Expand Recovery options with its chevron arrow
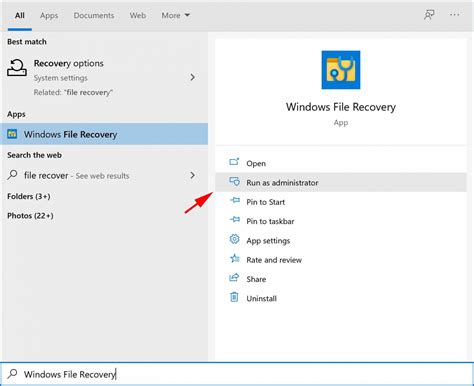The width and height of the screenshot is (474, 386). tap(192, 77)
